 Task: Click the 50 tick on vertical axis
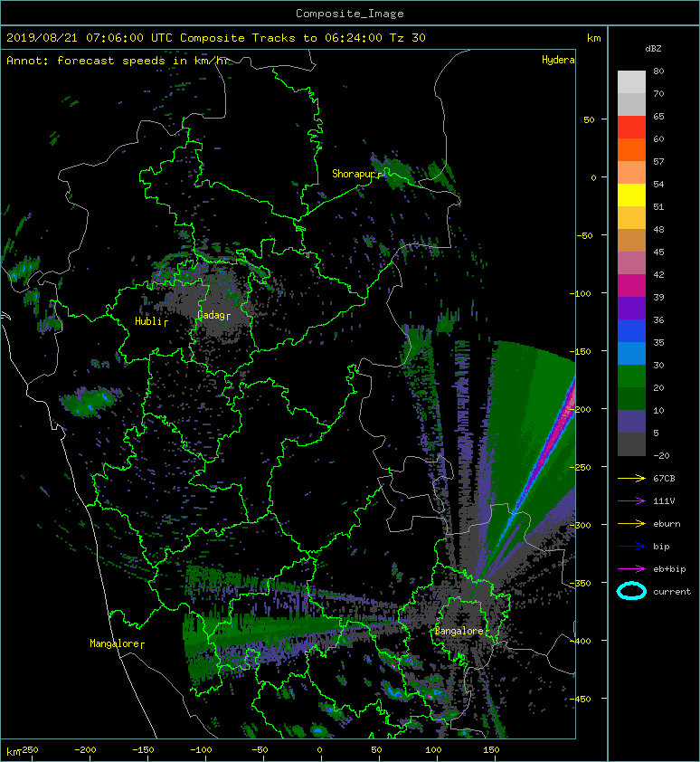pos(589,119)
